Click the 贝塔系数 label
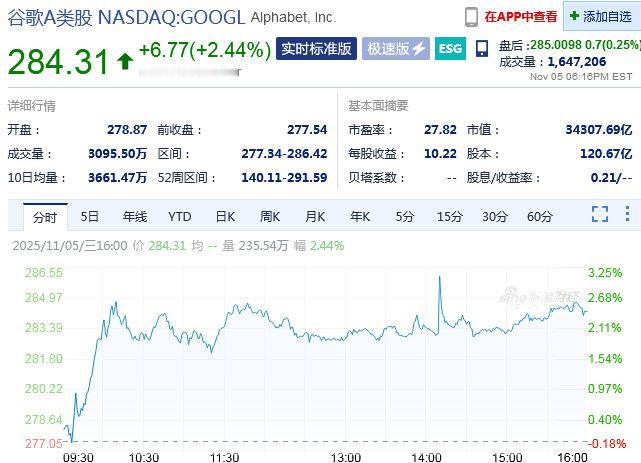Image resolution: width=641 pixels, height=463 pixels. pos(376,178)
